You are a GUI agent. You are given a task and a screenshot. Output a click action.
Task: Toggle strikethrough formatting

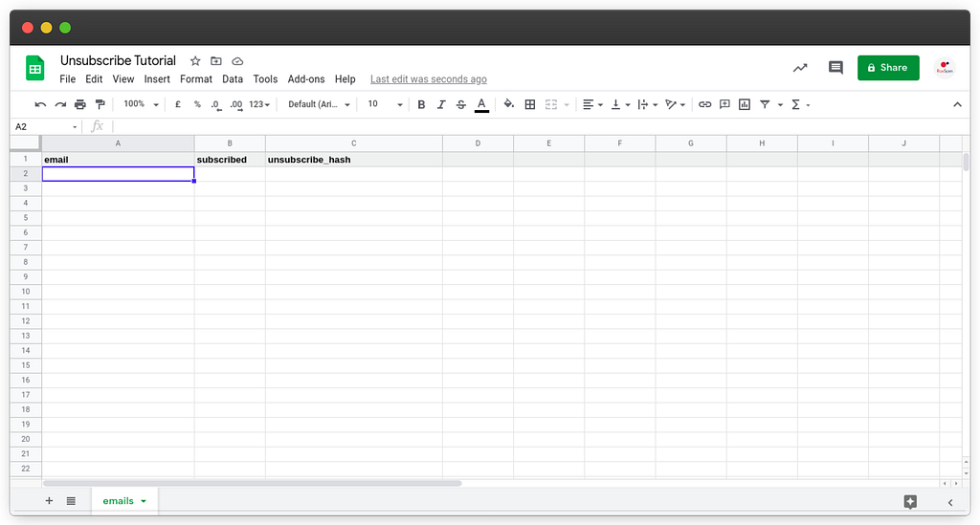[460, 104]
